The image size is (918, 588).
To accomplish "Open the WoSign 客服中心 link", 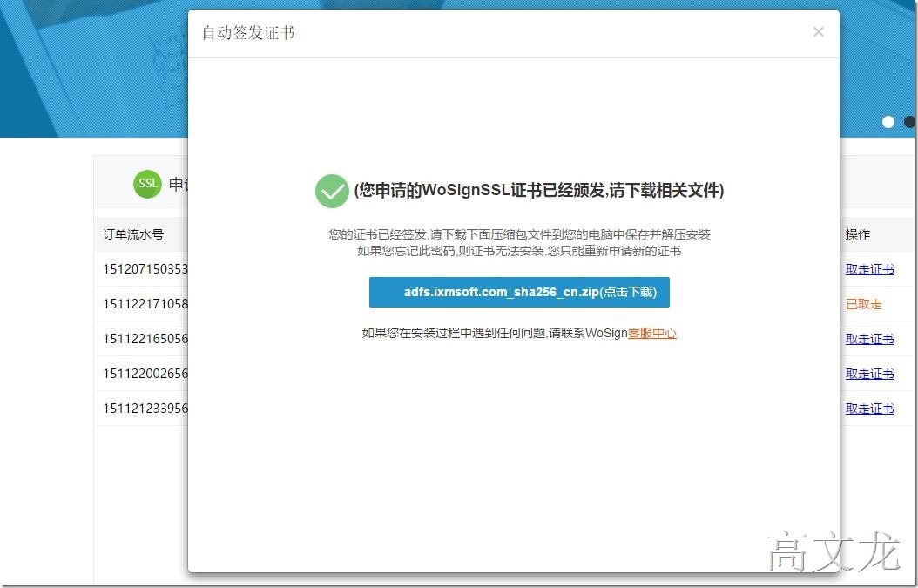I will 652,334.
